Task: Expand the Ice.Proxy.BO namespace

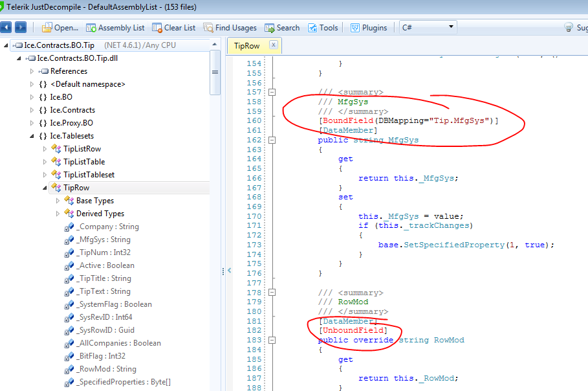Action: coord(32,123)
